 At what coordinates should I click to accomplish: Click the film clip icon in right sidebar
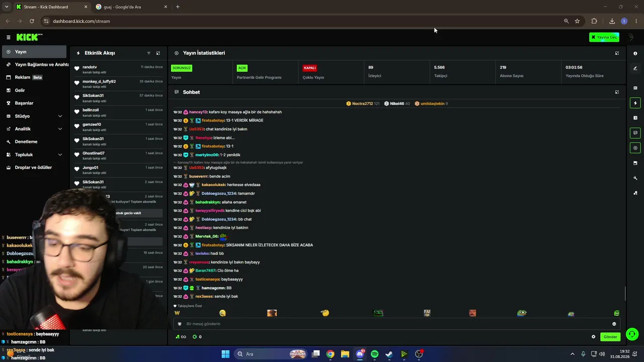pos(635,88)
